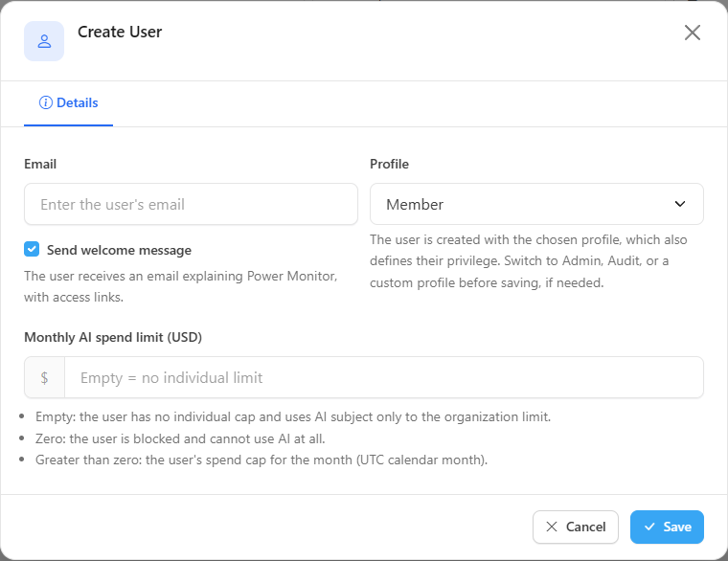Image resolution: width=728 pixels, height=561 pixels.
Task: Click the Profile dropdown chevron arrow
Action: [x=680, y=204]
